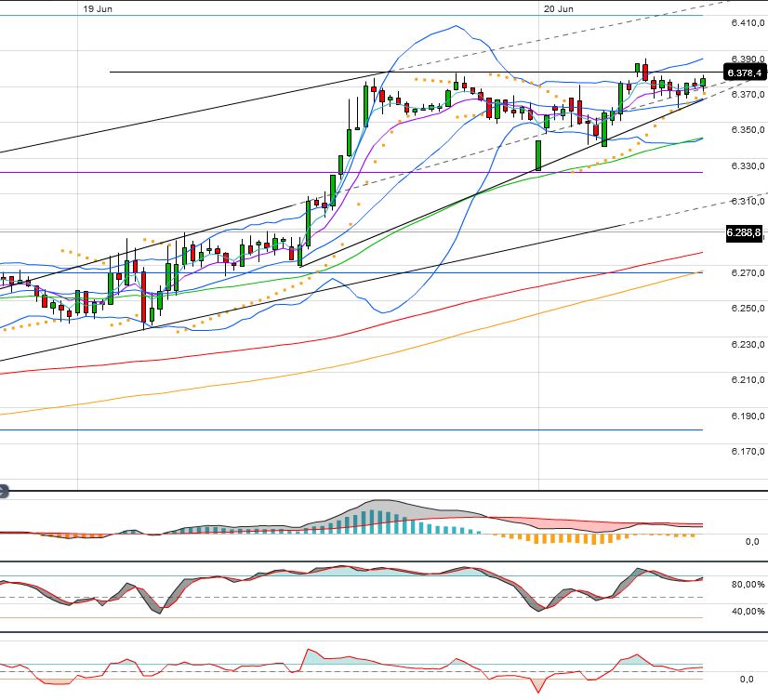Click the 6.250,0 price axis label
The image size is (768, 700).
(748, 309)
